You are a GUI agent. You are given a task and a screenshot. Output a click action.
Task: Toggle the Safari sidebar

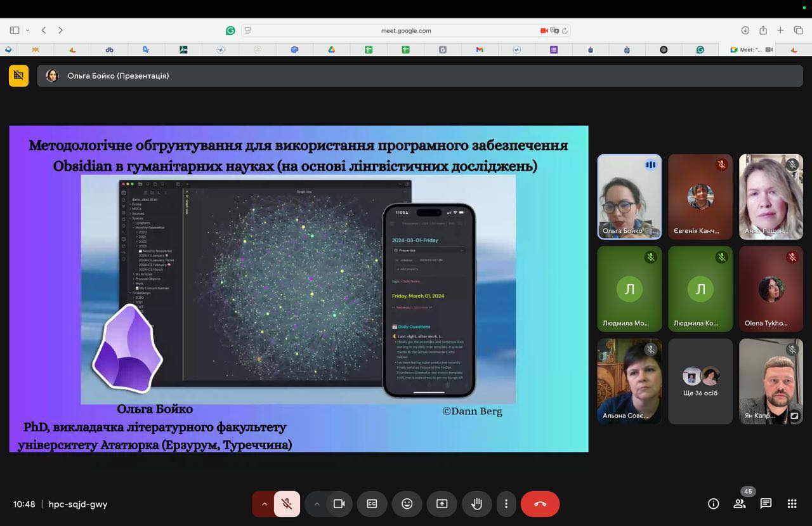tap(15, 30)
